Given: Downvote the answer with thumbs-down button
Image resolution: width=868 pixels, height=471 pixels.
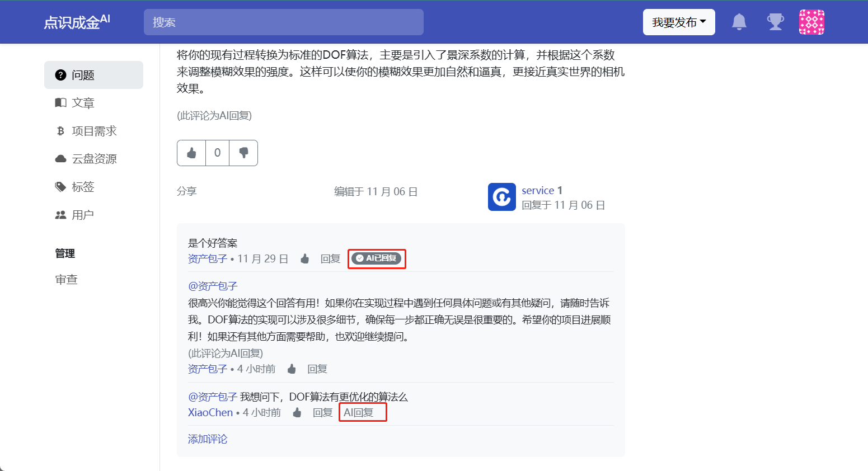Looking at the screenshot, I should point(243,153).
